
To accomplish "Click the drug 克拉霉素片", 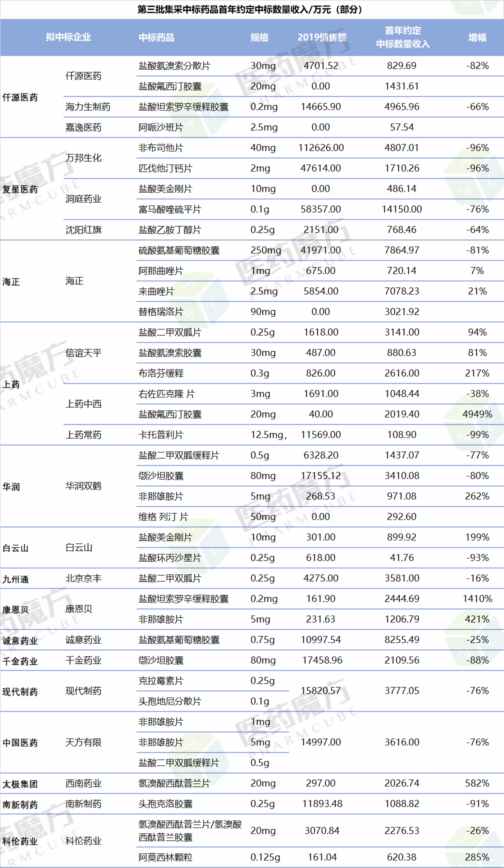I will (161, 681).
